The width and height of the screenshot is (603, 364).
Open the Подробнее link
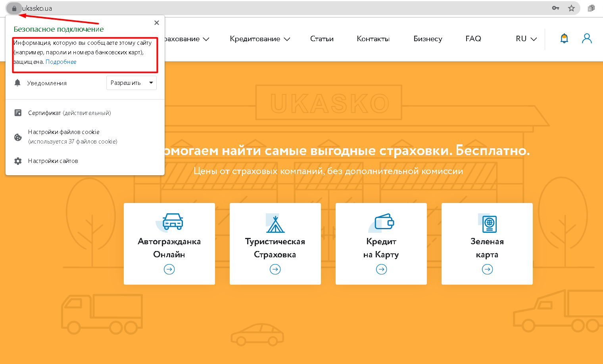click(61, 62)
